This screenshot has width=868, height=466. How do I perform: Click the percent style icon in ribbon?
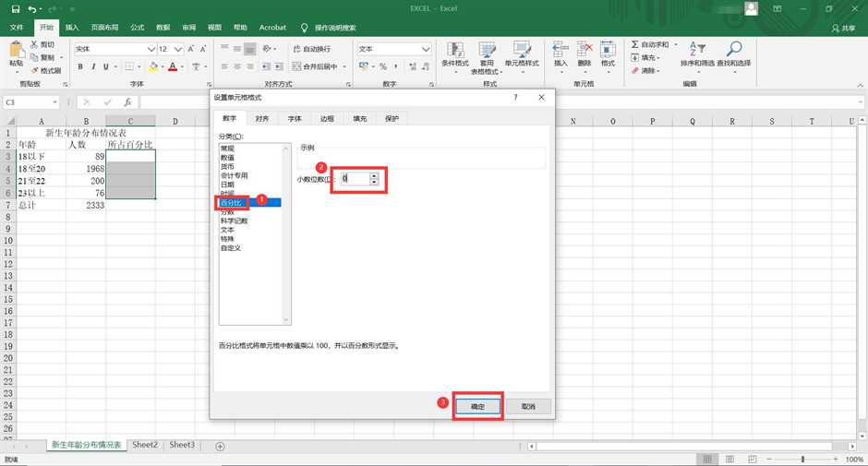(x=382, y=66)
